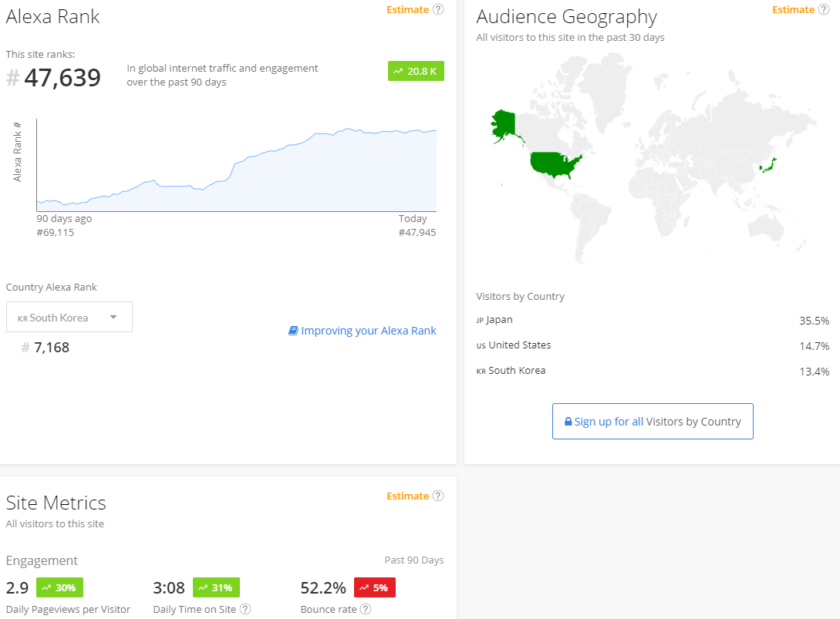The height and width of the screenshot is (619, 840).
Task: Click the dropdown arrow in country selector
Action: click(x=113, y=317)
